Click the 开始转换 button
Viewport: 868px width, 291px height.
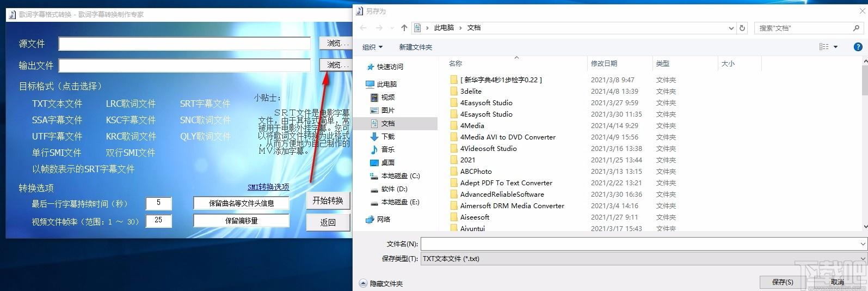[328, 201]
